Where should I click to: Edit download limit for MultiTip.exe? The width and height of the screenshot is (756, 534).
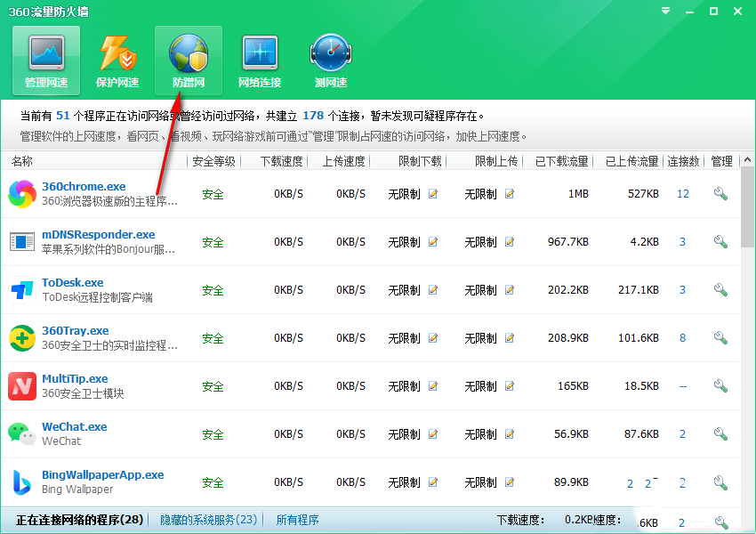[433, 386]
